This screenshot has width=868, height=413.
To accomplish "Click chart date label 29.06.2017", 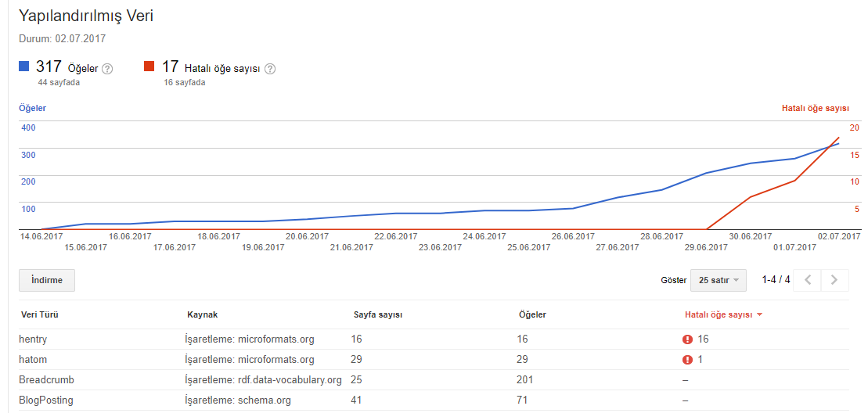I will [706, 247].
